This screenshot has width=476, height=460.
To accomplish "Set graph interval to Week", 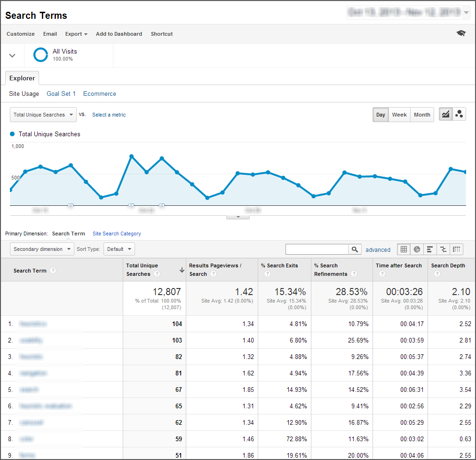I will coord(399,115).
